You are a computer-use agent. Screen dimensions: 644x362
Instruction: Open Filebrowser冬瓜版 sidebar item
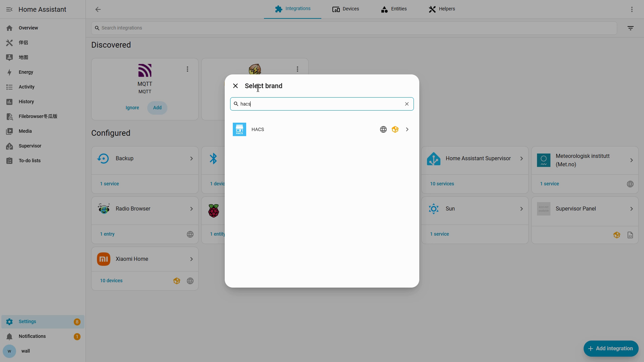(43, 116)
